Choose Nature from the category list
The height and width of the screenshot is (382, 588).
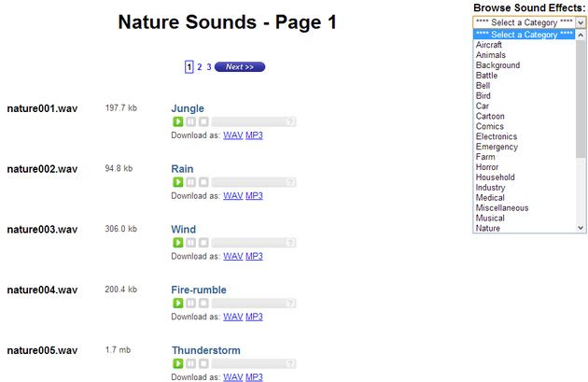click(487, 228)
